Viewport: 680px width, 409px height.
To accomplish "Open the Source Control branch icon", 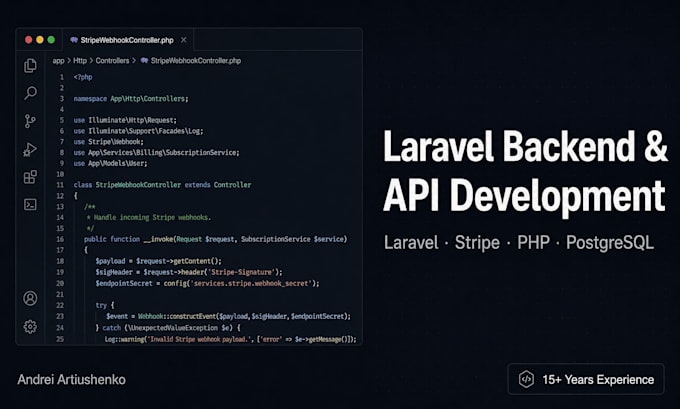I will 30,121.
